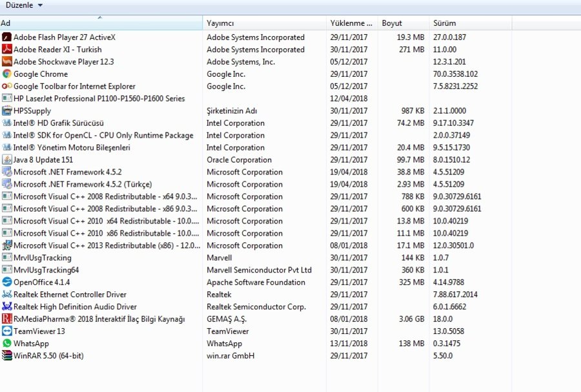Click the RxMediaPharma 2018 icon
Screen dimensions: 581x392
6,318
